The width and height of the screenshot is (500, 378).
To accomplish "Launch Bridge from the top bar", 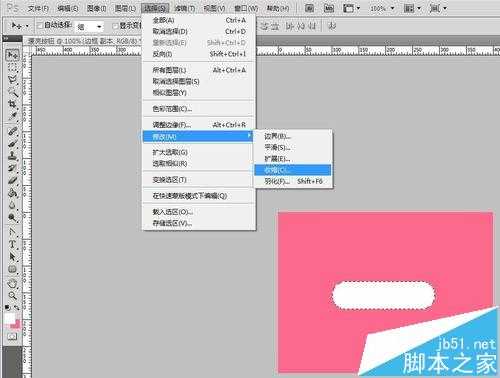I will 309,8.
